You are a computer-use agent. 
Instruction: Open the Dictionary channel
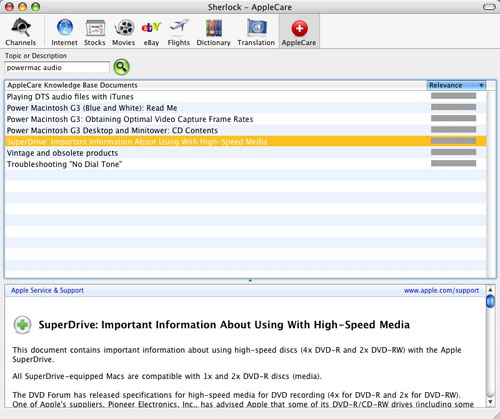(214, 32)
